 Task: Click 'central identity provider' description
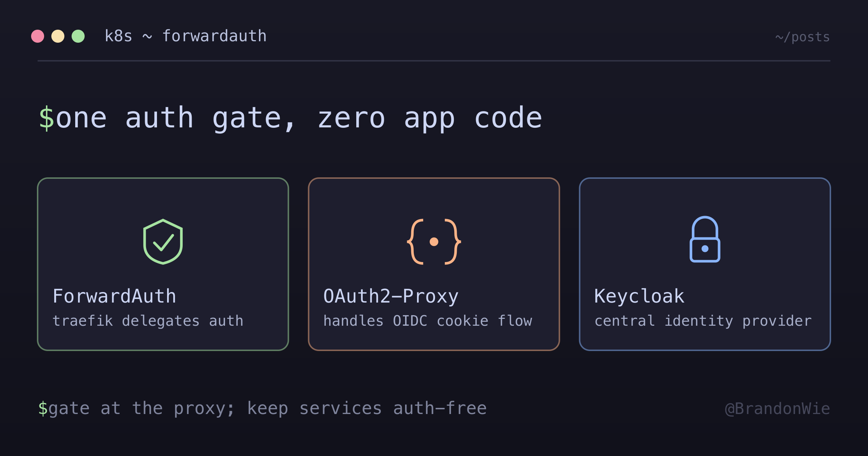[703, 321]
